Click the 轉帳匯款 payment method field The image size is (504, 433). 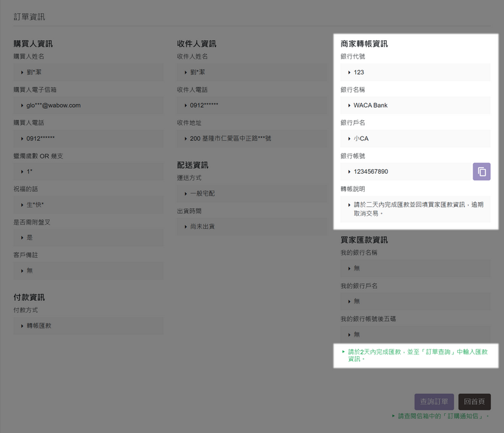point(88,326)
